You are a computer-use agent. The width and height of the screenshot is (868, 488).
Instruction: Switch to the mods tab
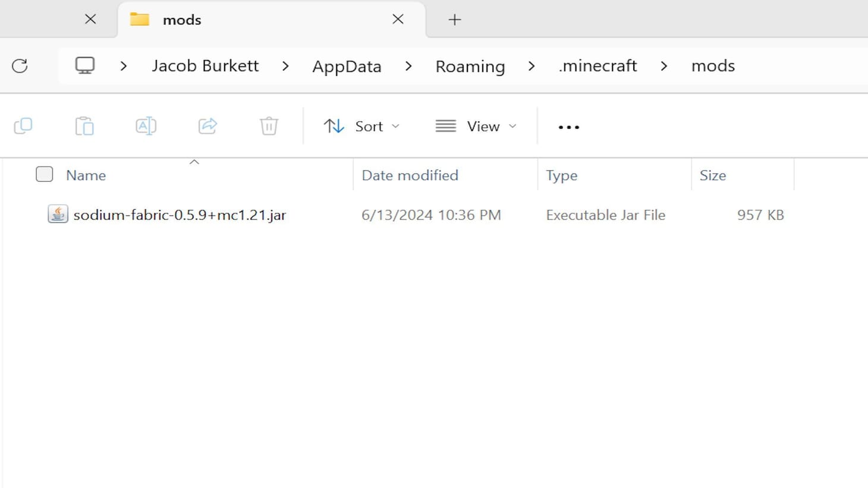181,19
